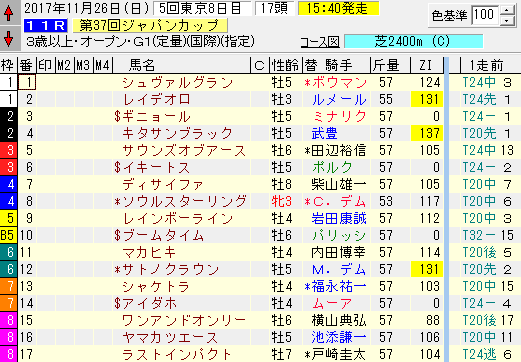The width and height of the screenshot is (521, 362).
Task: Select the 11R race number label
Action: click(46, 25)
